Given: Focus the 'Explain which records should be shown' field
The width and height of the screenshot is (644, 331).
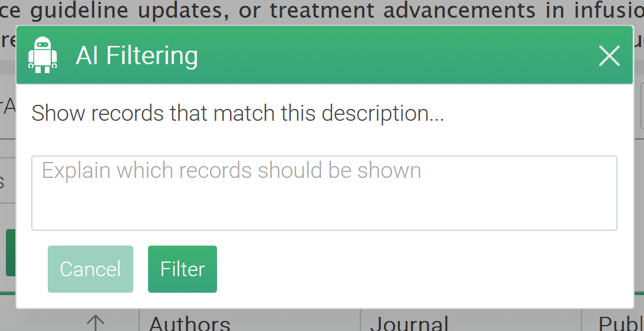Looking at the screenshot, I should [x=324, y=193].
